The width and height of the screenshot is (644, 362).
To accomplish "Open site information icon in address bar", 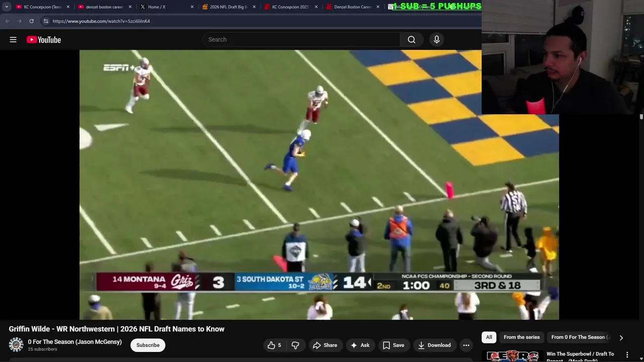I will pos(46,21).
